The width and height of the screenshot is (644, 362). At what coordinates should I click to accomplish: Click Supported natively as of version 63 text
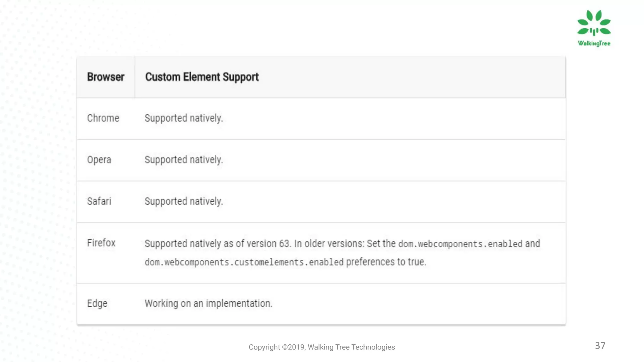(218, 244)
